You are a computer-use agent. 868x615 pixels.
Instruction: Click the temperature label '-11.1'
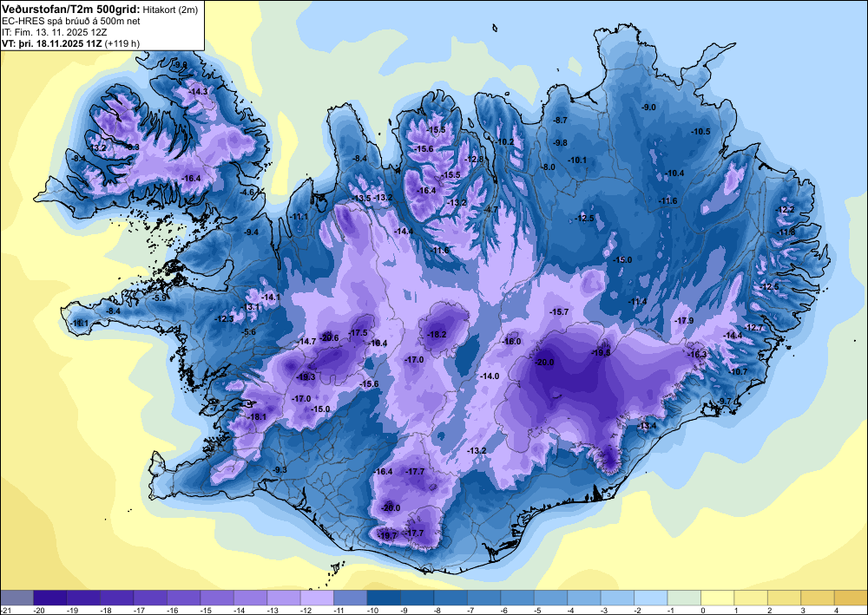[x=299, y=216]
